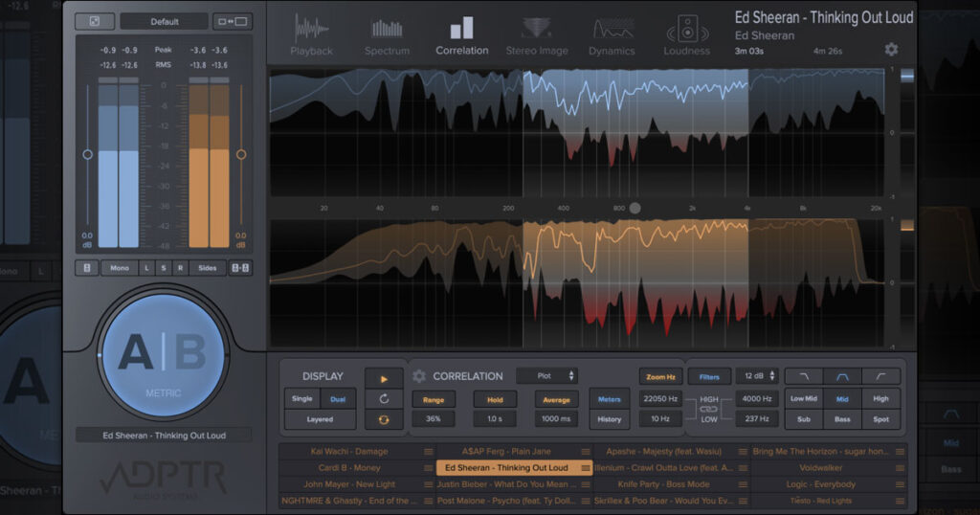Viewport: 980px width, 515px height.
Task: Toggle the S stereo button
Action: tap(163, 267)
